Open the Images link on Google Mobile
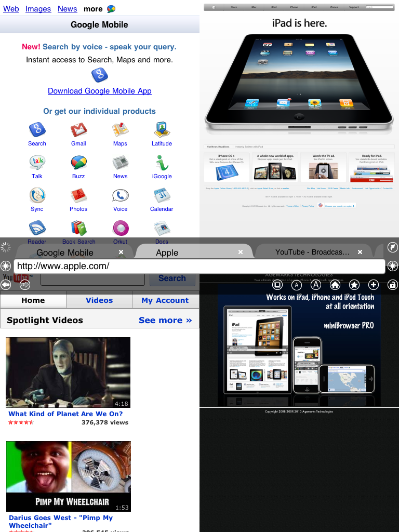This screenshot has width=399, height=532. click(x=38, y=9)
